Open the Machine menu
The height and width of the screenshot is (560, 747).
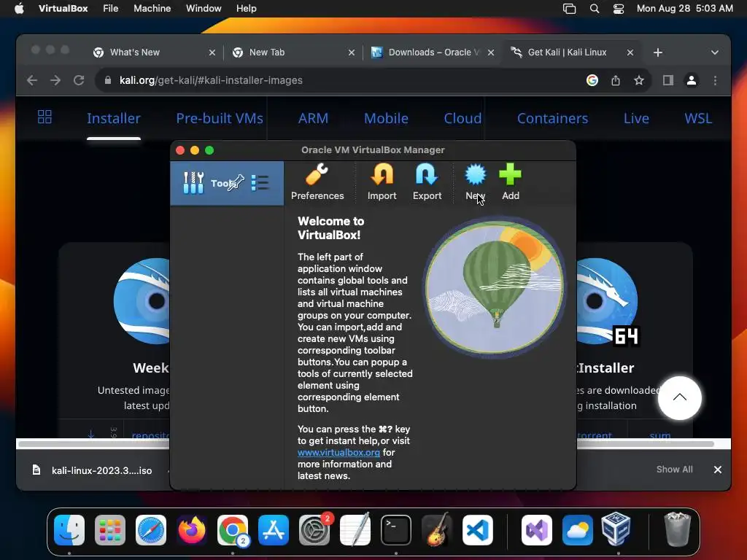[152, 9]
